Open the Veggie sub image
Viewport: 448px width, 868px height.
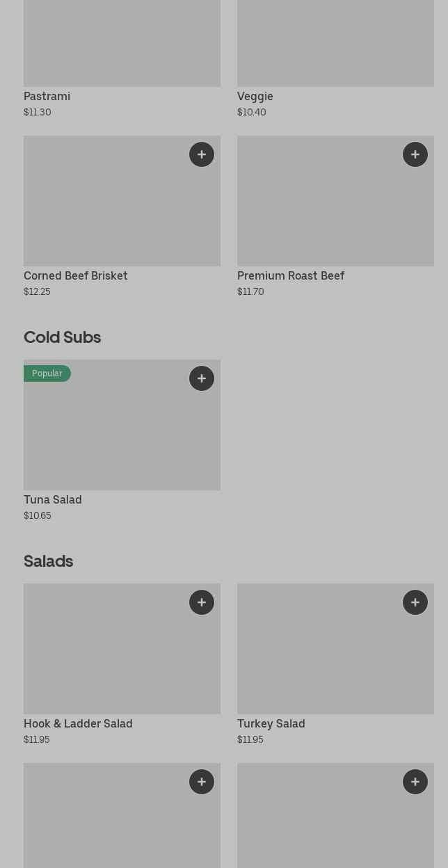pyautogui.click(x=335, y=43)
